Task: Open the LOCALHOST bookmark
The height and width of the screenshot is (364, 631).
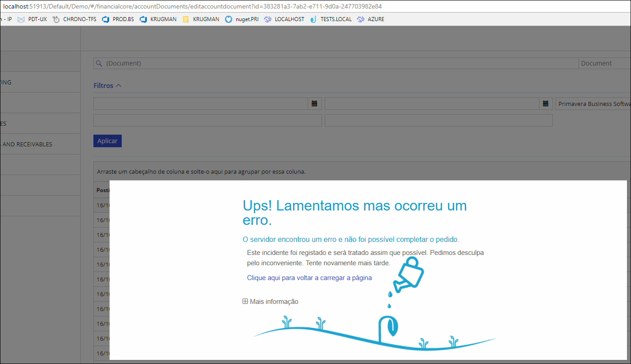Action: [x=284, y=19]
